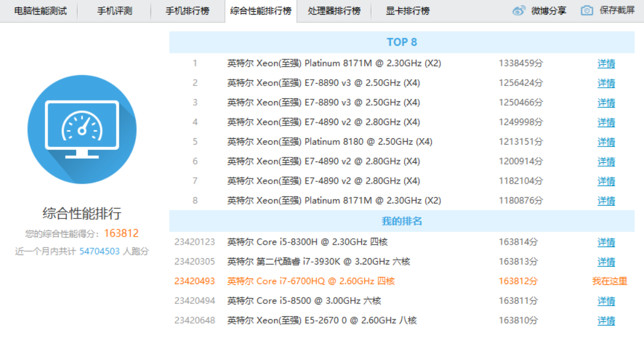644x358 pixels.
Task: Open 详情 for rank 8 Platinum 8171M
Action: 606,201
